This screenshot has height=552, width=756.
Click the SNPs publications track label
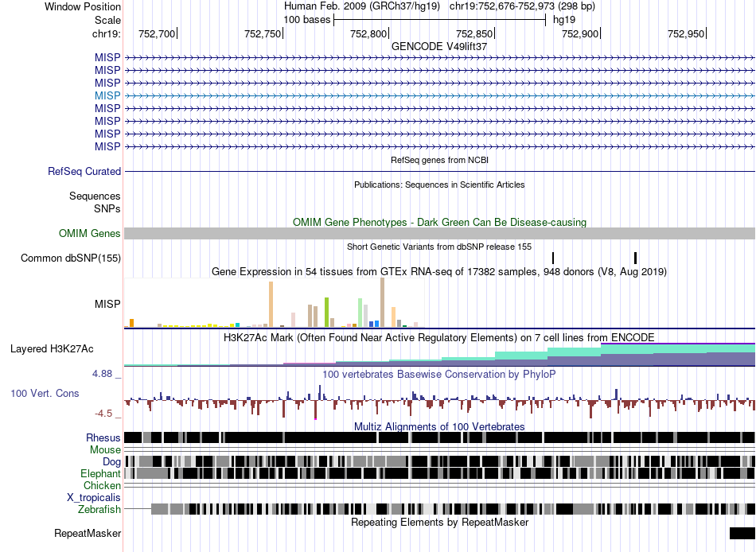click(107, 208)
